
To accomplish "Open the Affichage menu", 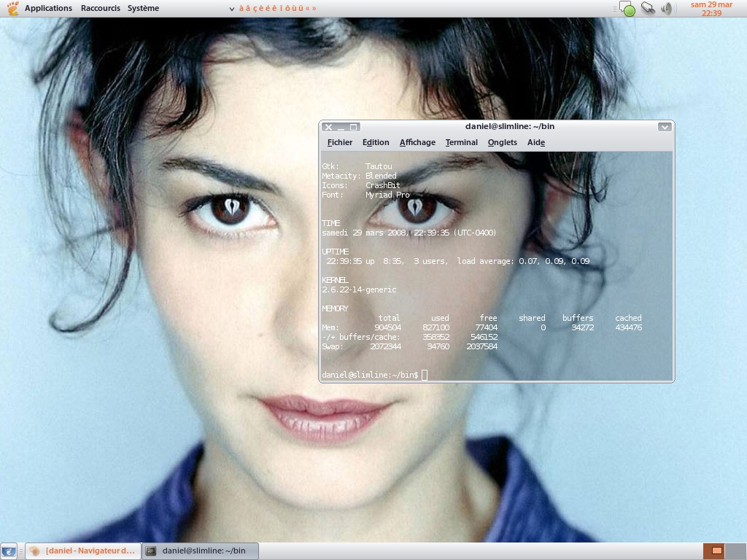I will click(x=417, y=142).
